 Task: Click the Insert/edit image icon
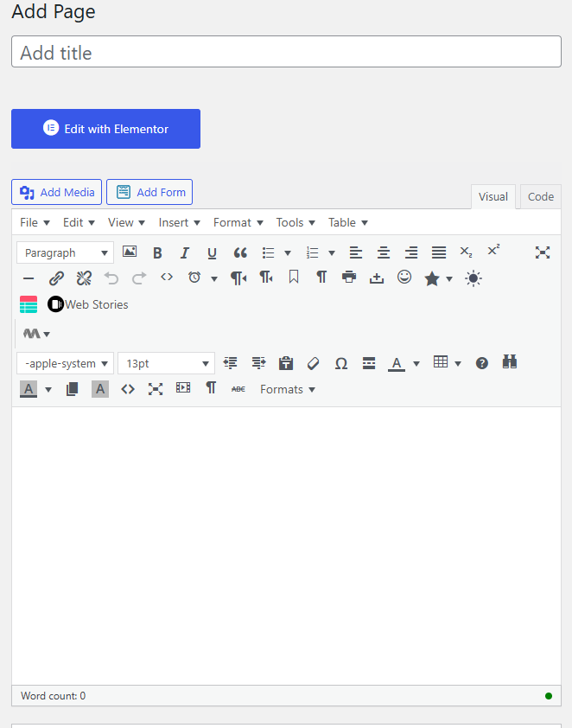pyautogui.click(x=130, y=252)
